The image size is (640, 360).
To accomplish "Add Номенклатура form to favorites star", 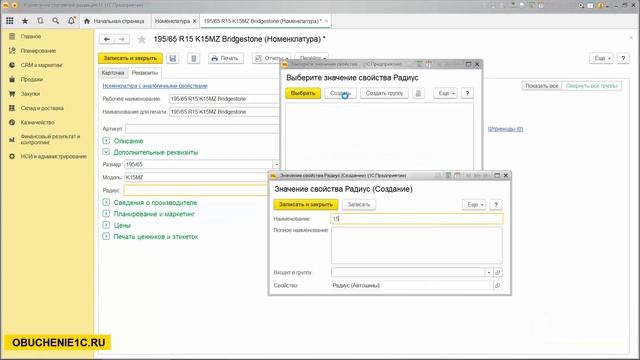I will [x=142, y=40].
